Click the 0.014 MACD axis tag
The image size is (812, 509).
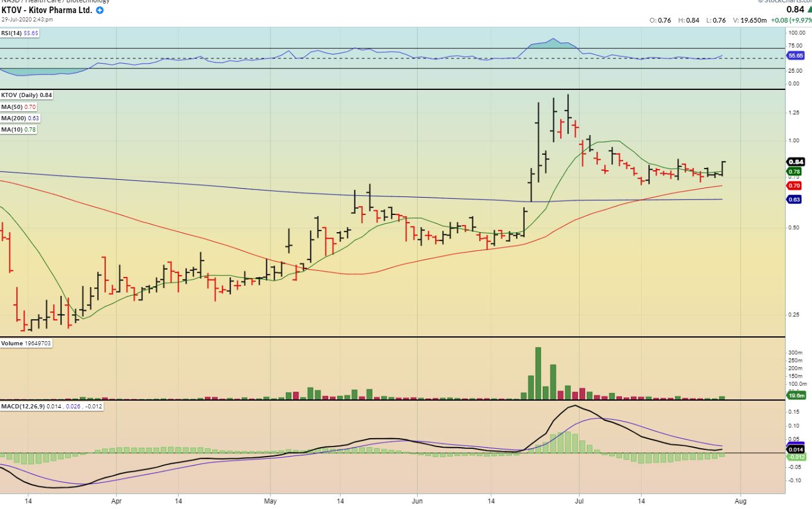pos(797,449)
